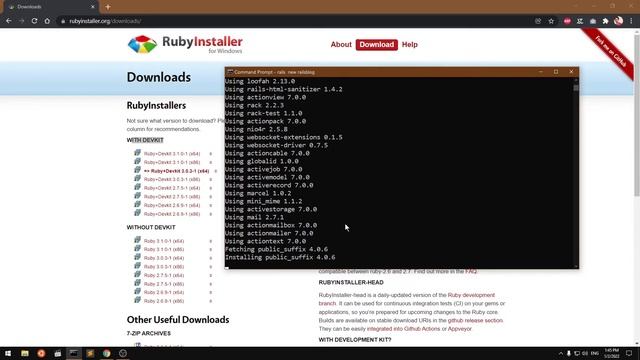Download Ruby 2.7.5-1 (x86) without Devkit

[164, 284]
